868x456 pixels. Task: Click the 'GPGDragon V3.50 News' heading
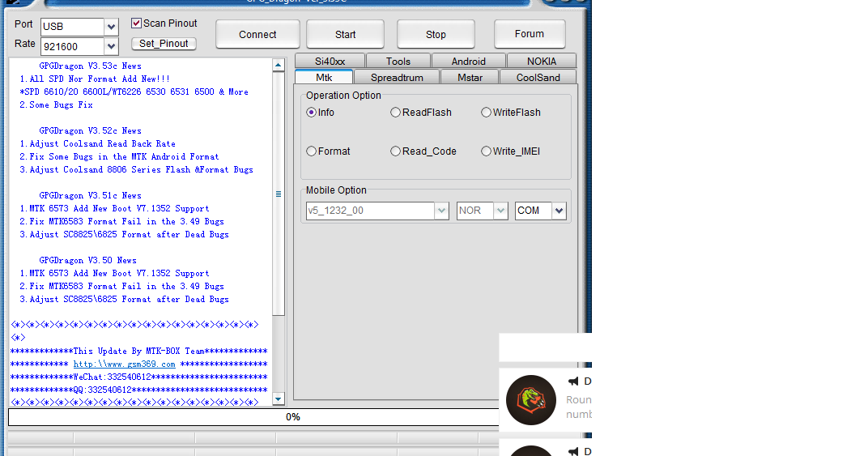87,261
